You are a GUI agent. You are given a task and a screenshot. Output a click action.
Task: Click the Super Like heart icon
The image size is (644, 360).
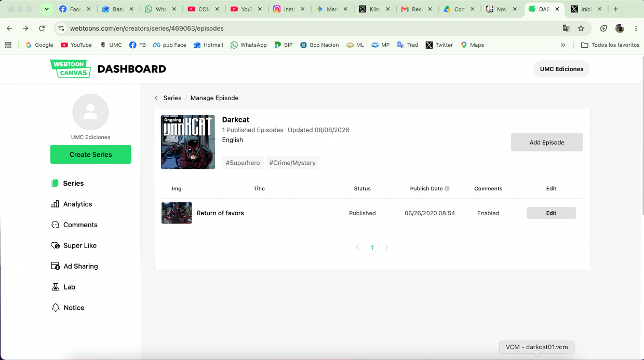55,245
